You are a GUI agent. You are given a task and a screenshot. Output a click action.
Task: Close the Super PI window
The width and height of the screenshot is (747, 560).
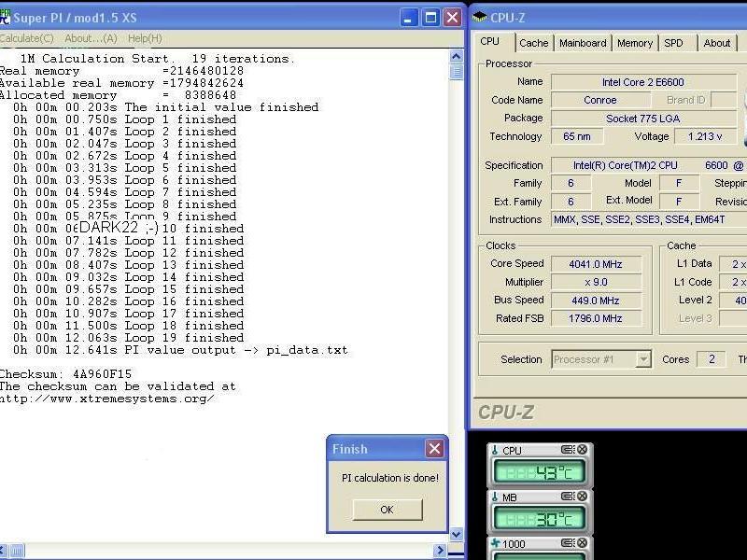point(452,18)
